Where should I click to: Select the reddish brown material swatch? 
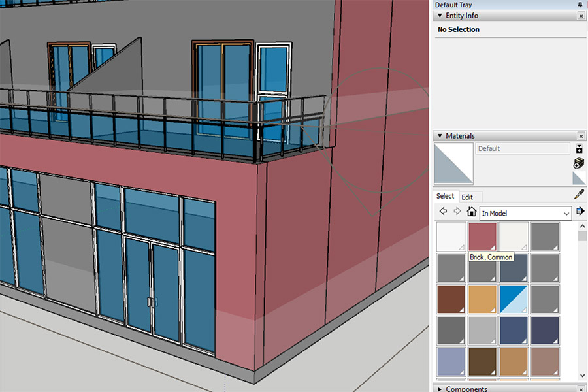click(451, 299)
